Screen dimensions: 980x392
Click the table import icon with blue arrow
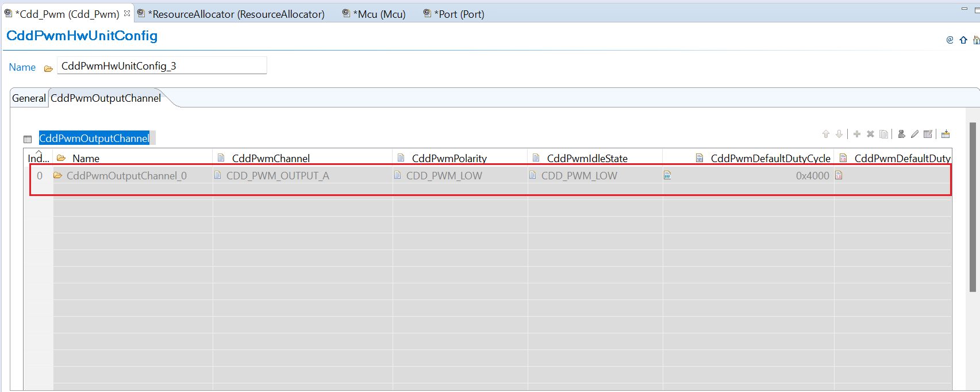click(x=946, y=134)
